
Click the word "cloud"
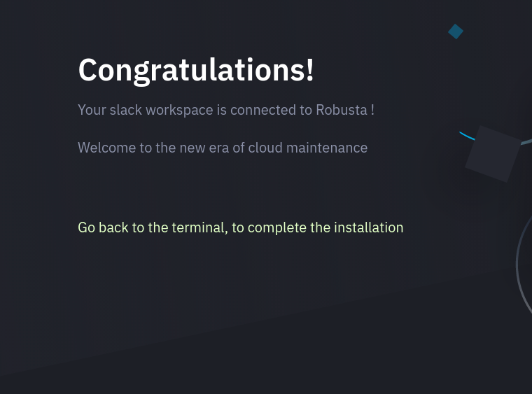pyautogui.click(x=265, y=148)
